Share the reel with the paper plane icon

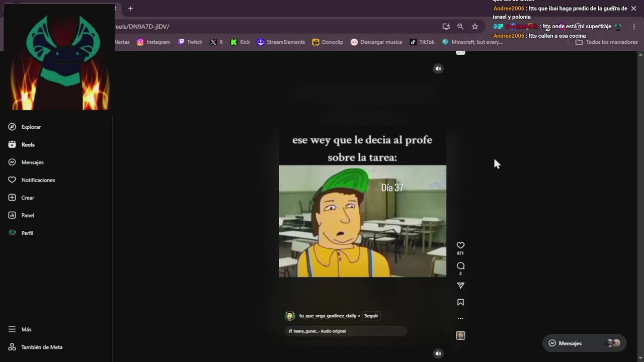[x=460, y=286]
